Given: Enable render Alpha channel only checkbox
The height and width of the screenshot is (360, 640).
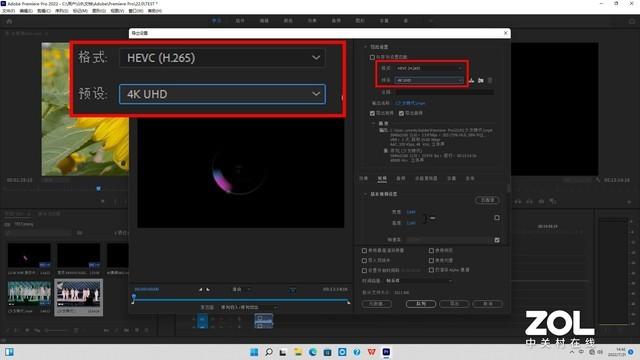Looking at the screenshot, I should coord(431,270).
